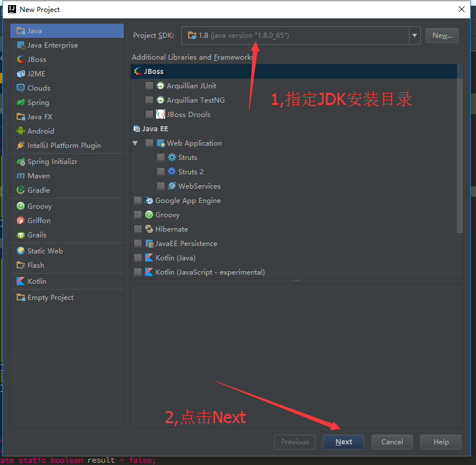The width and height of the screenshot is (476, 465).
Task: Select the Kotlin project type icon
Action: (x=21, y=281)
